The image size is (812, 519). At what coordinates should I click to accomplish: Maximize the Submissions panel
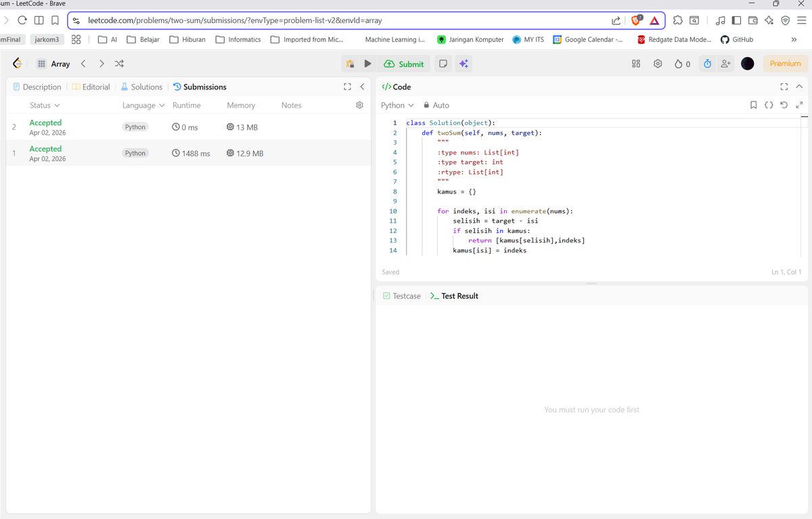[x=347, y=87]
